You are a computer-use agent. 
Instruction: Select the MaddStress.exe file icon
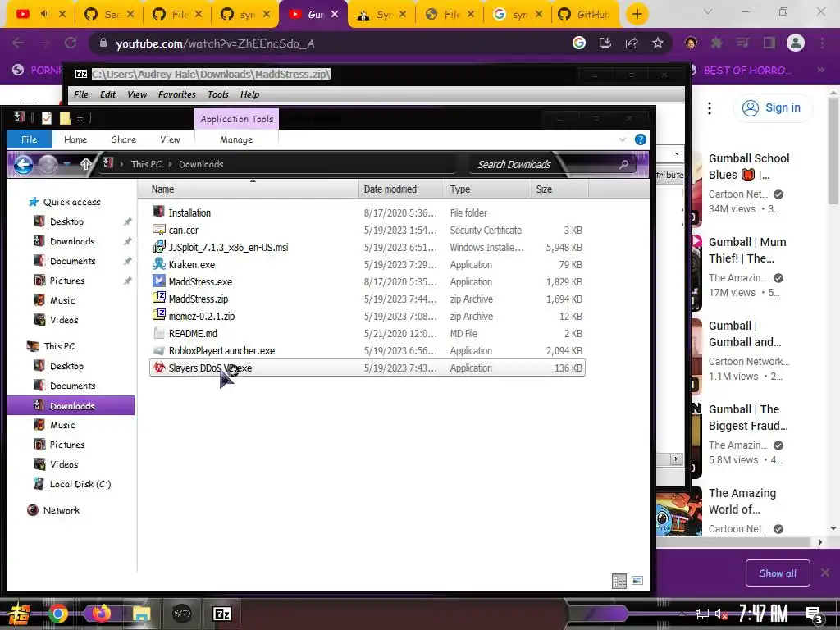pos(159,281)
